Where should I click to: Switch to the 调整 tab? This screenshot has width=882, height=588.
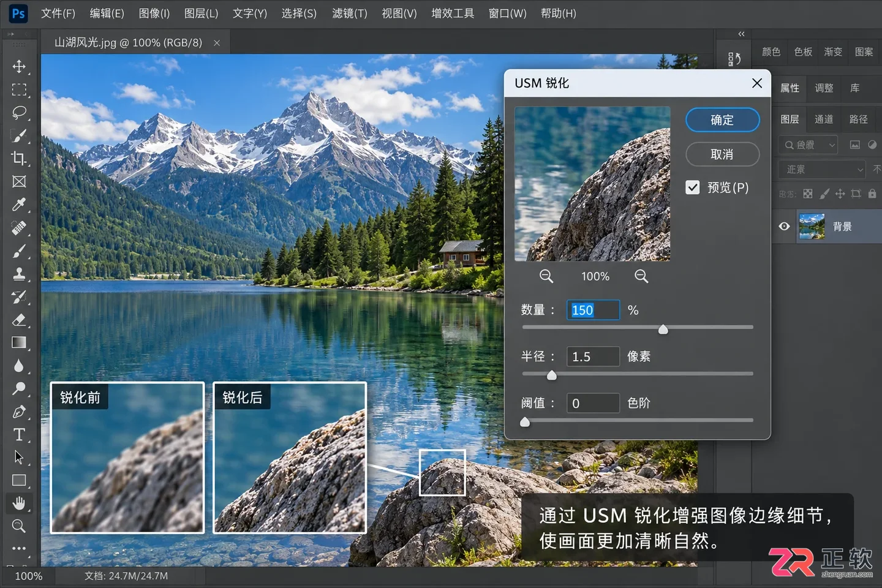tap(824, 88)
